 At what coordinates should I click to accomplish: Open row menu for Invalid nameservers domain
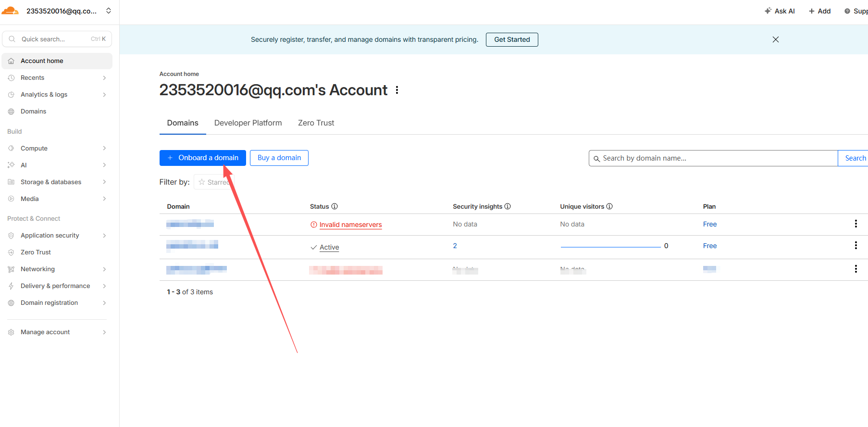tap(856, 224)
